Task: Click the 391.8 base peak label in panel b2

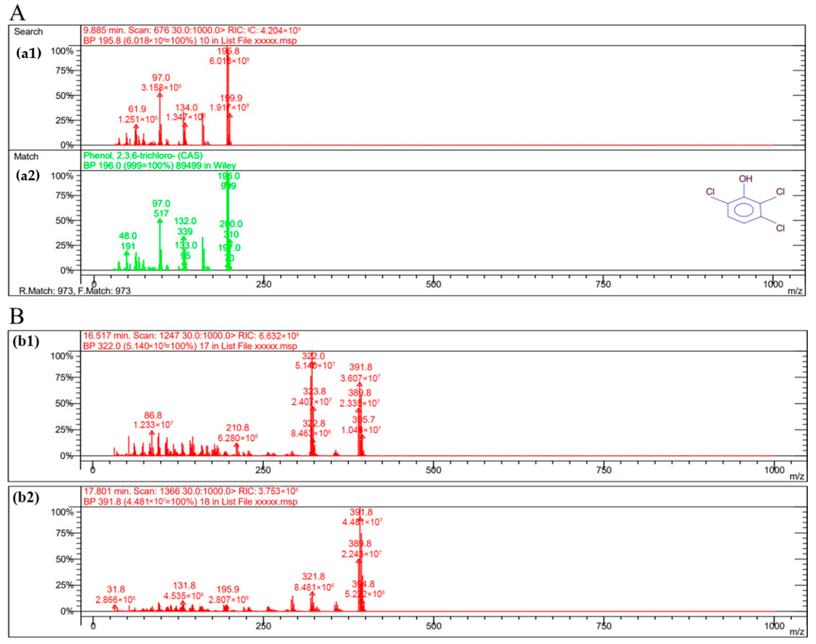Action: (x=361, y=512)
